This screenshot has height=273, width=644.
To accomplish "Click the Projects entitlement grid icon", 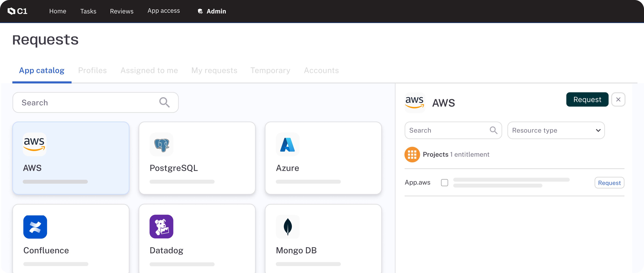I will coord(412,154).
